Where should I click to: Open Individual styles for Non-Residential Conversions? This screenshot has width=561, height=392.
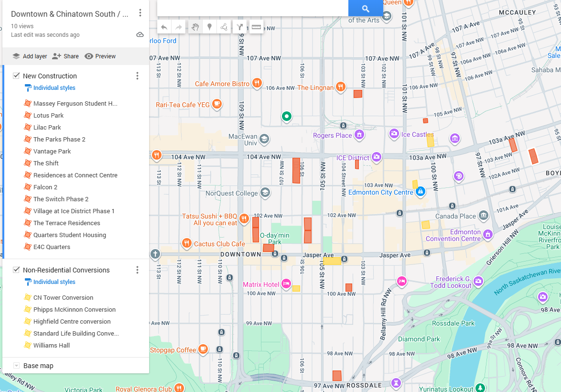(50, 282)
